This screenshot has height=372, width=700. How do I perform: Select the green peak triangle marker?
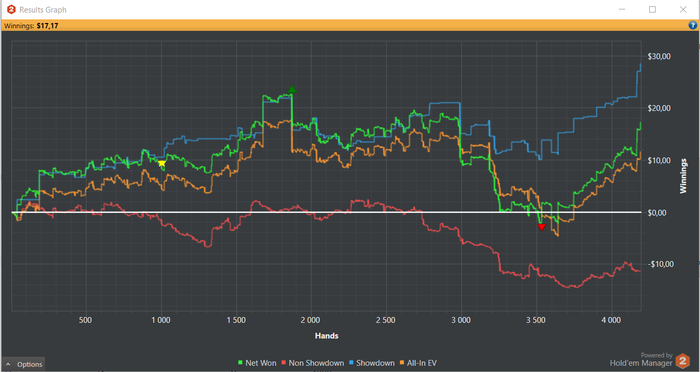pyautogui.click(x=292, y=90)
